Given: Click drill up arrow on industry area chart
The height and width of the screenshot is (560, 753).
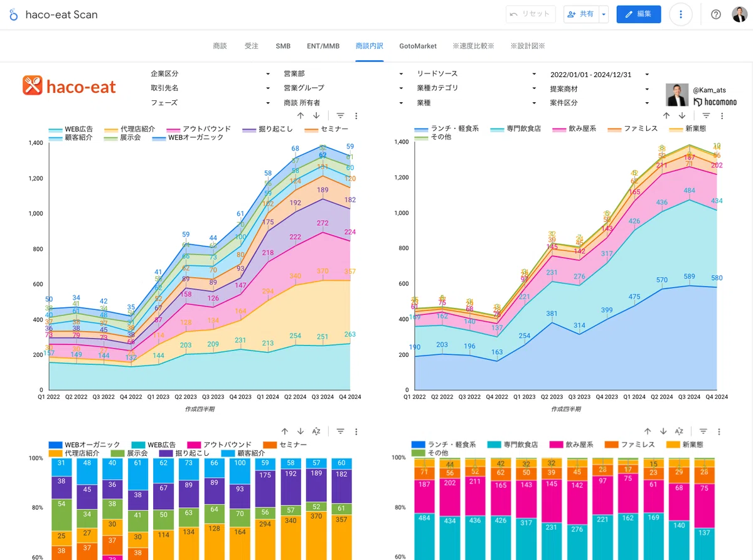Looking at the screenshot, I should tap(666, 115).
